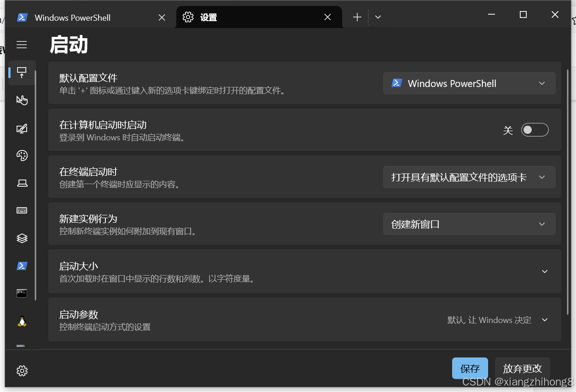Open the Actions keyboard icon
Viewport: 576px width, 392px height.
pos(22,210)
